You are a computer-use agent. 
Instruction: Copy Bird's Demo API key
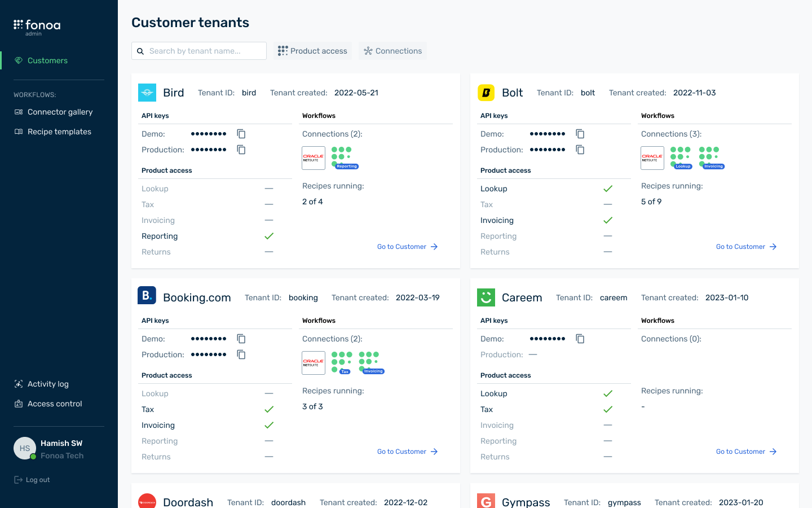241,134
